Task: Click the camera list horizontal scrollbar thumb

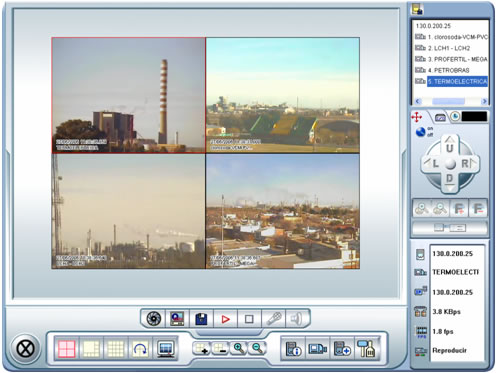Action: [448, 101]
